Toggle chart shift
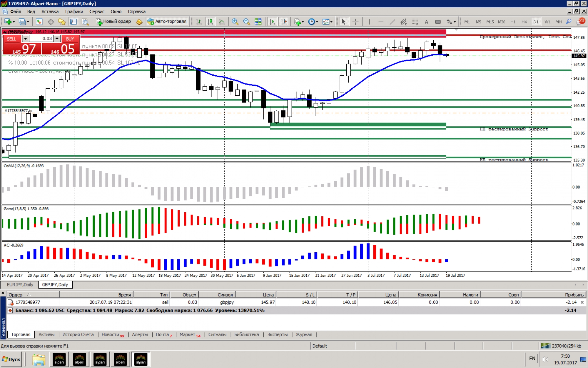Viewport: 588px width, 368px height. [284, 21]
